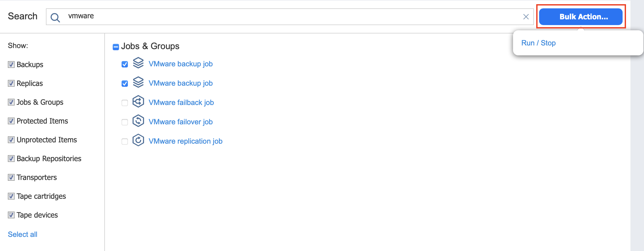Toggle the Tape cartridges filter checkbox
The image size is (644, 251).
11,196
